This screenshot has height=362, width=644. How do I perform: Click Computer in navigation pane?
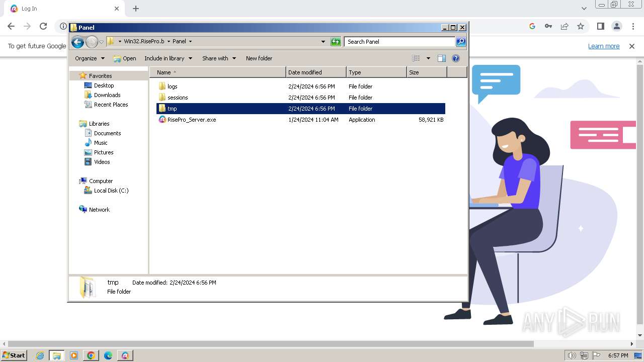[101, 181]
